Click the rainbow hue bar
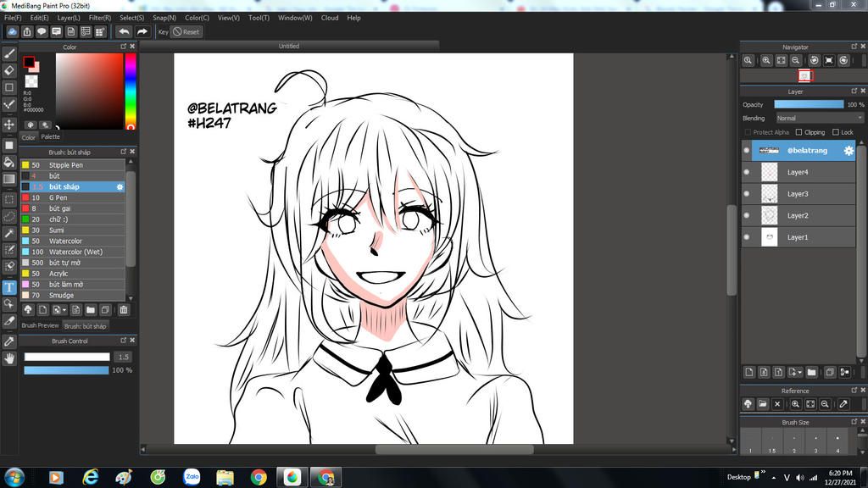The height and width of the screenshot is (488, 868). [130, 91]
